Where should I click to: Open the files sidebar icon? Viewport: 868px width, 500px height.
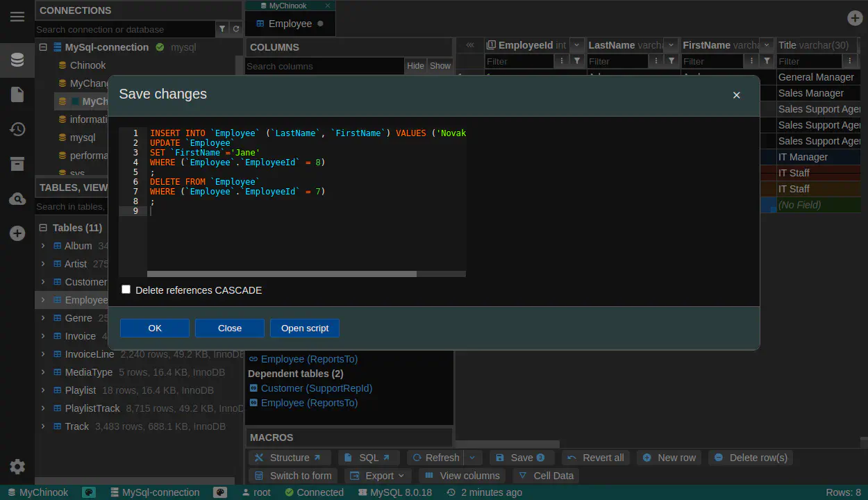click(17, 94)
